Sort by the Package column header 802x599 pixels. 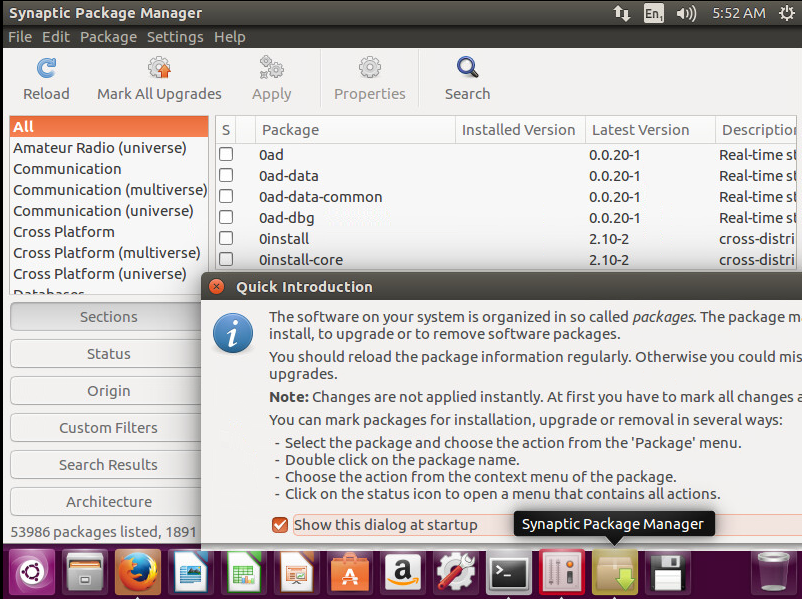click(x=355, y=130)
